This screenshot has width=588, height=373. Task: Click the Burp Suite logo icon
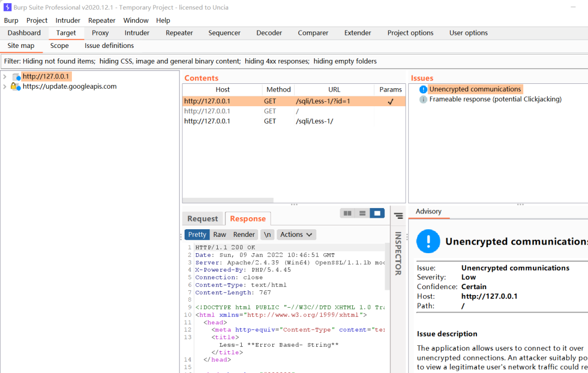(x=7, y=7)
